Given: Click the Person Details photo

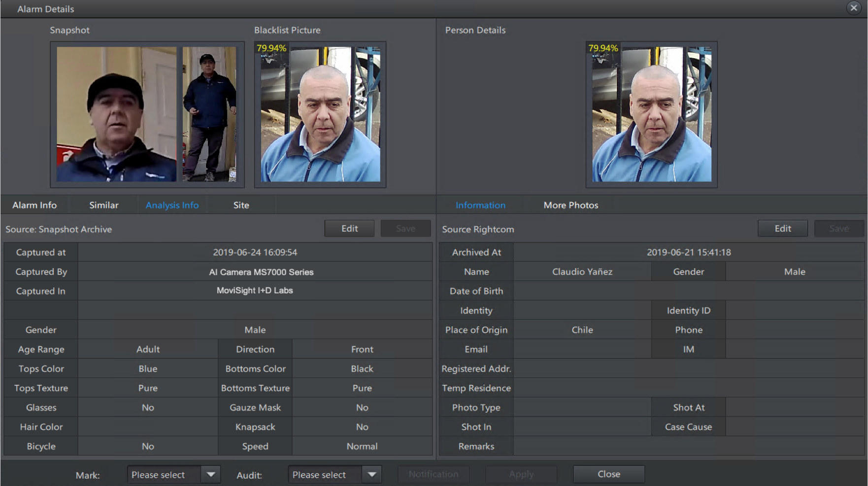Looking at the screenshot, I should (651, 114).
